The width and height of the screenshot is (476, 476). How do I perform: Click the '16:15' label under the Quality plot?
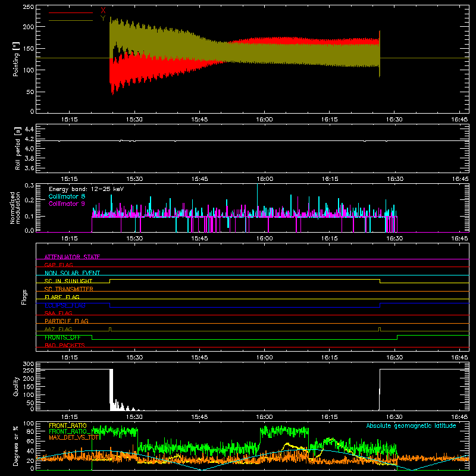(330, 417)
